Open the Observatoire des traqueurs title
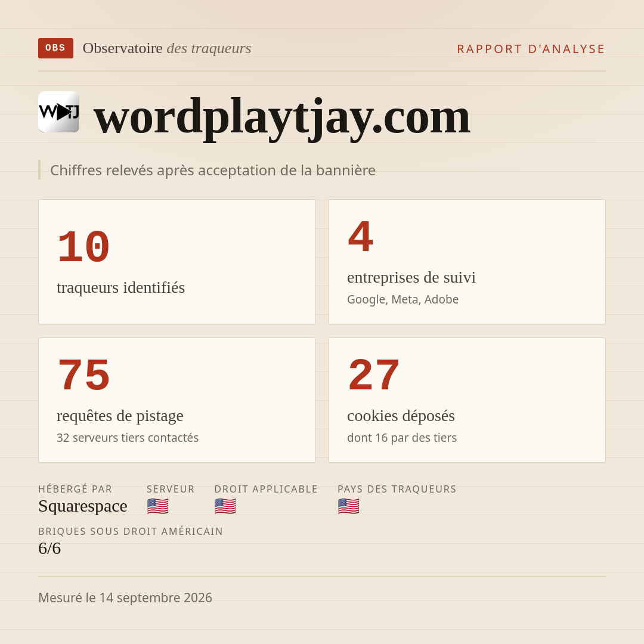 (167, 48)
